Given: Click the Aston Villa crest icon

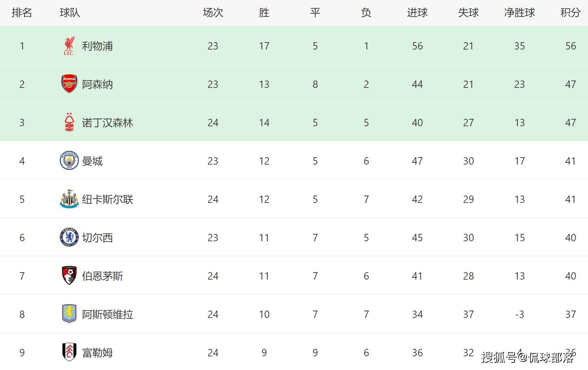Looking at the screenshot, I should point(69,314).
